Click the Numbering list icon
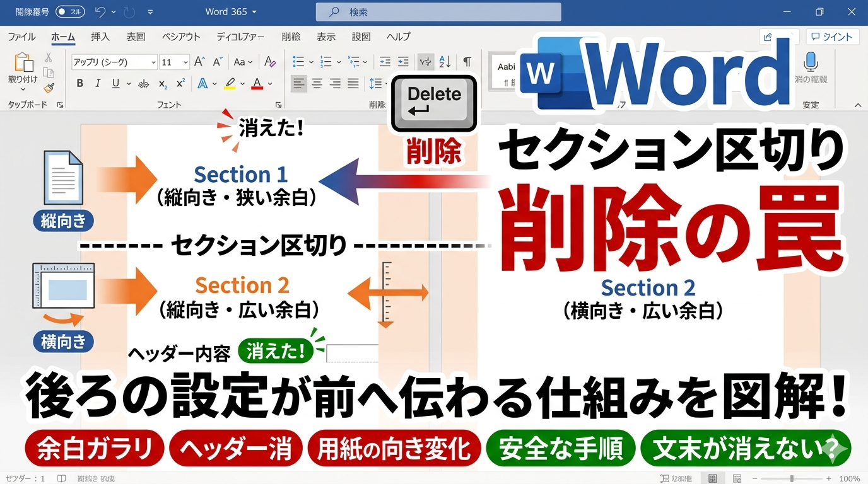This screenshot has height=484, width=868. click(x=326, y=62)
